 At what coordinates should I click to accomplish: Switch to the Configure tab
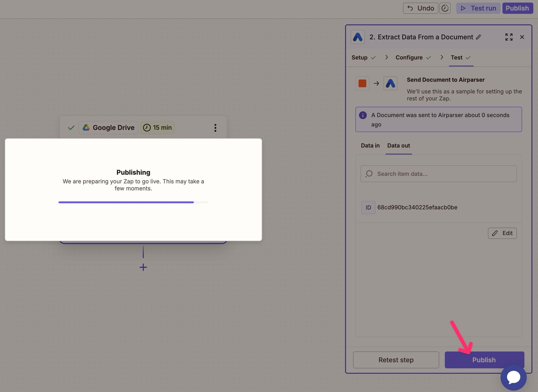pyautogui.click(x=409, y=58)
